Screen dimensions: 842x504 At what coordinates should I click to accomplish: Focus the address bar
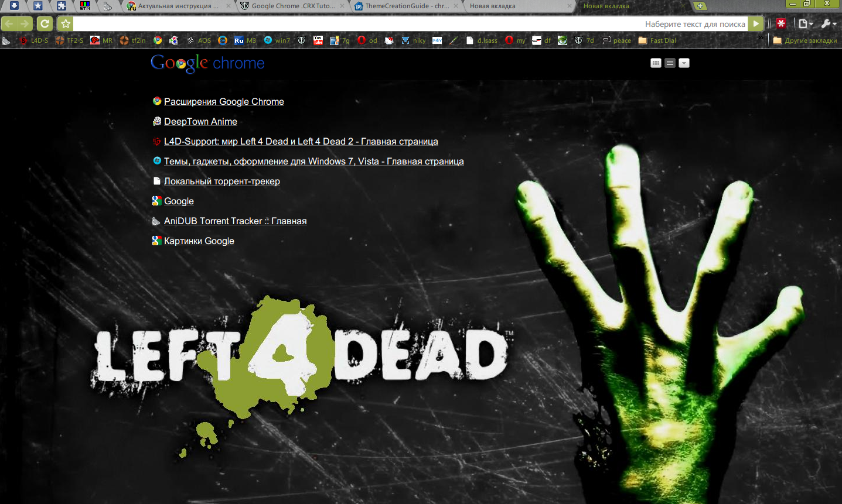pyautogui.click(x=410, y=23)
